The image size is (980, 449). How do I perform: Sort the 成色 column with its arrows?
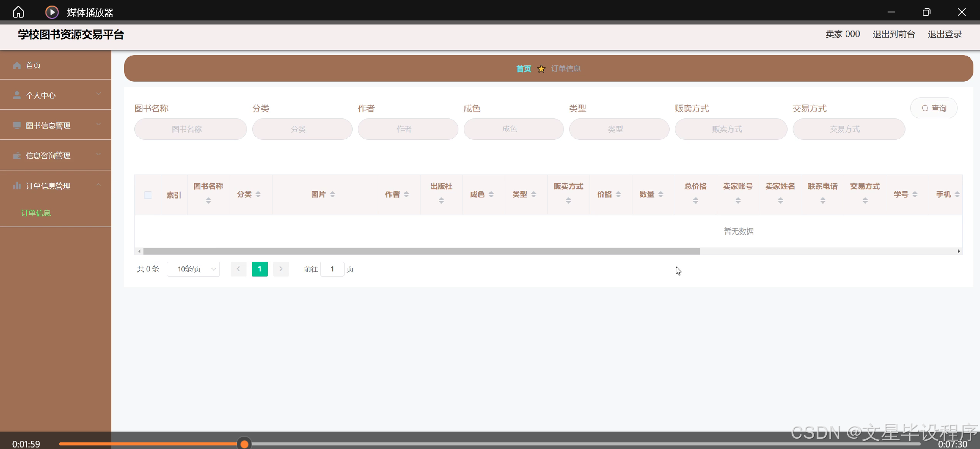(491, 194)
